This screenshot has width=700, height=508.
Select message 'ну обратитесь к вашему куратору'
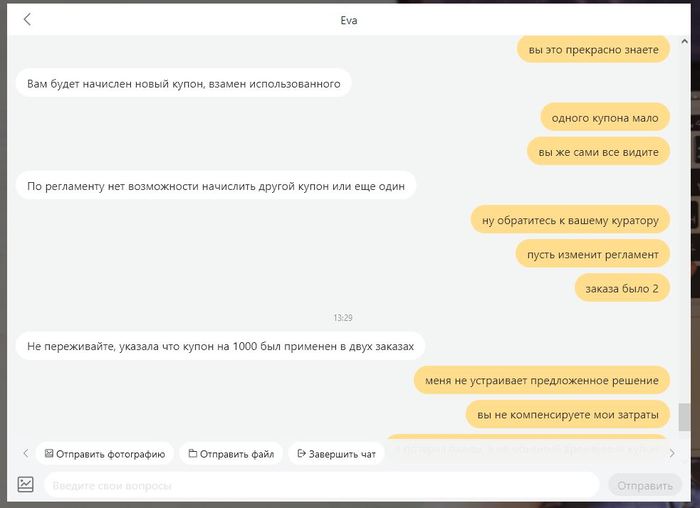[x=570, y=221]
